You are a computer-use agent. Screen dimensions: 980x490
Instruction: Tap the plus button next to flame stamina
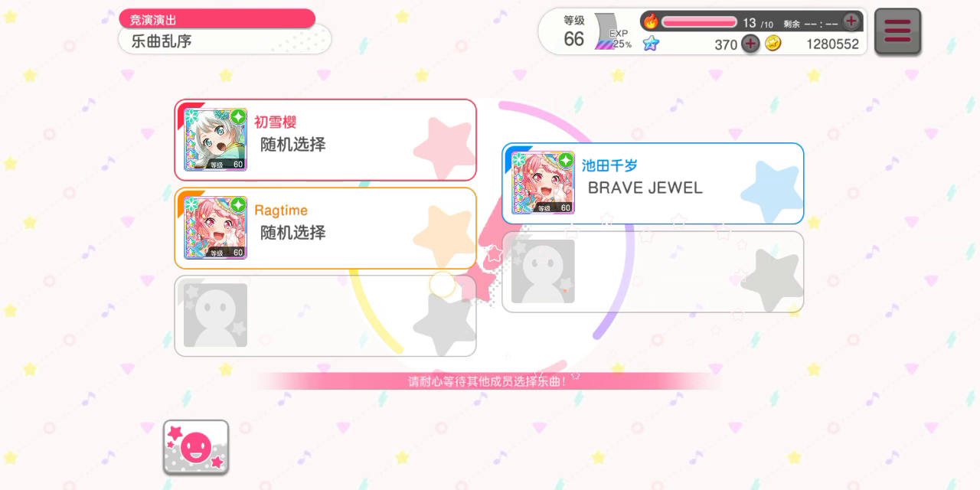[x=851, y=21]
